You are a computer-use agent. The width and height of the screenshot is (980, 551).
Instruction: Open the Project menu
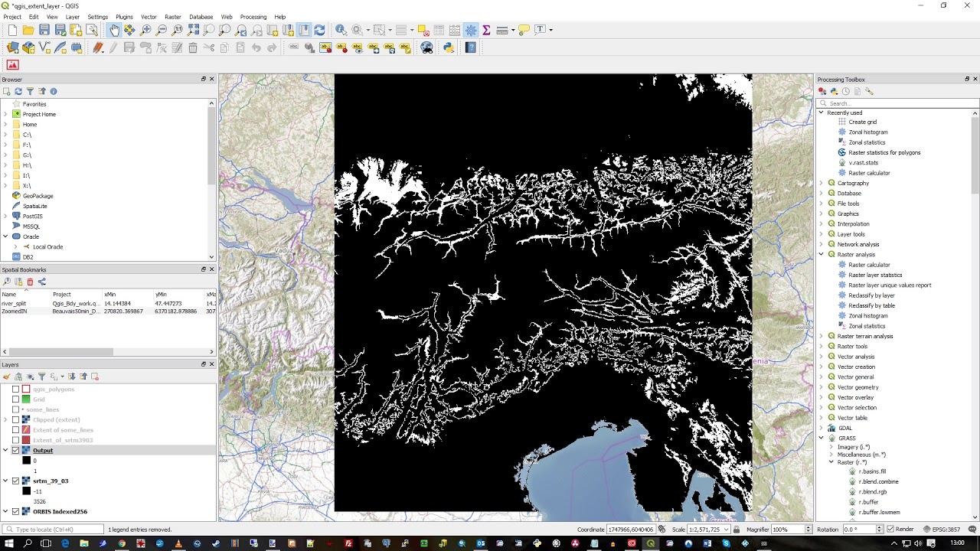coord(12,17)
